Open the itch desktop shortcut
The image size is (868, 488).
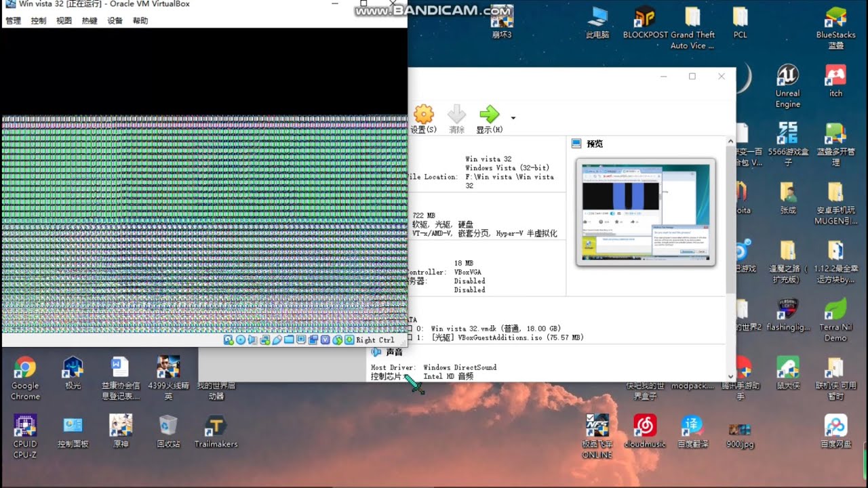pos(835,81)
